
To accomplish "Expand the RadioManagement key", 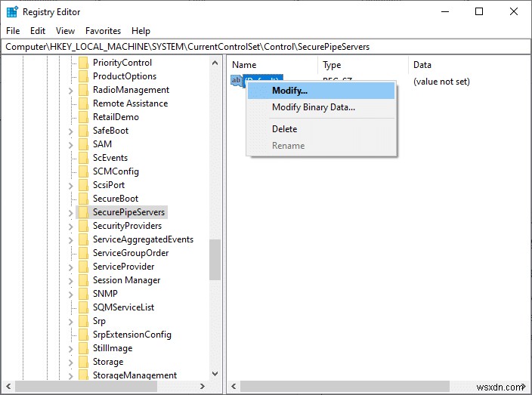I will 70,91.
